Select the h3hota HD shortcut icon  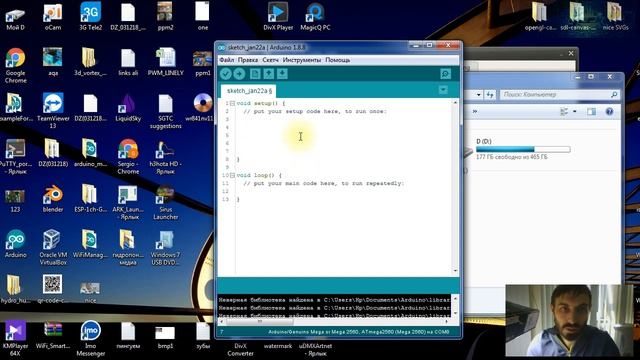coord(165,157)
